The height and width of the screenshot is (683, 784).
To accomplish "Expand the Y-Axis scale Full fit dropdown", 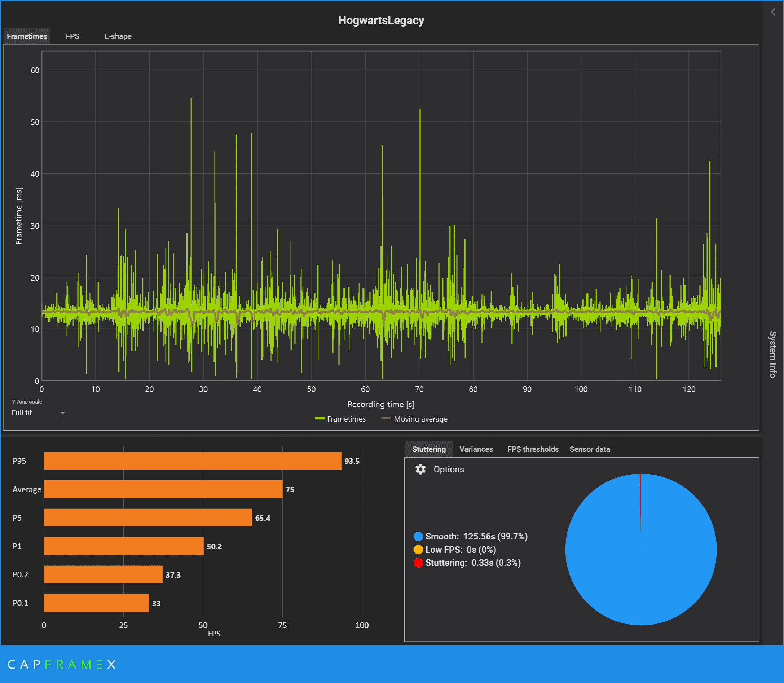I will click(x=38, y=413).
